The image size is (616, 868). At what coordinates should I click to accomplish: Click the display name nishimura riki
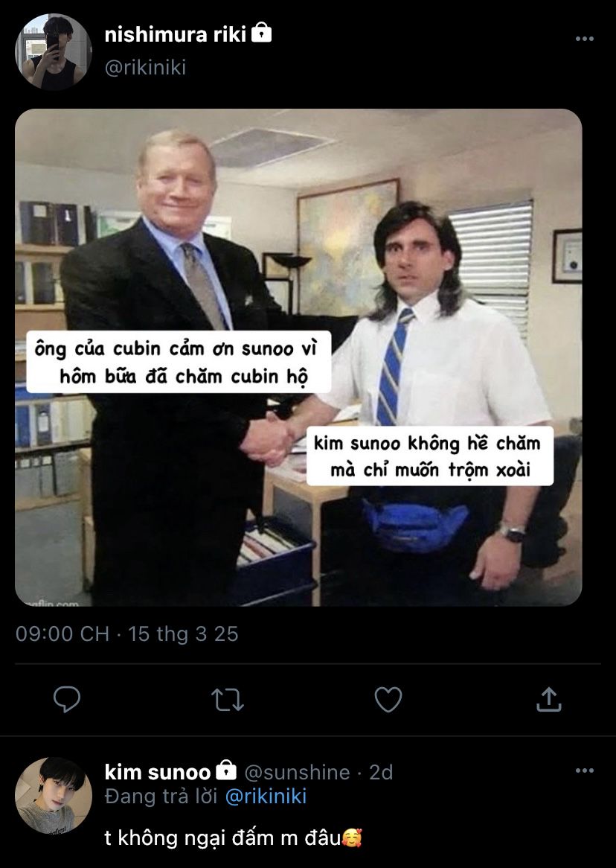point(176,35)
